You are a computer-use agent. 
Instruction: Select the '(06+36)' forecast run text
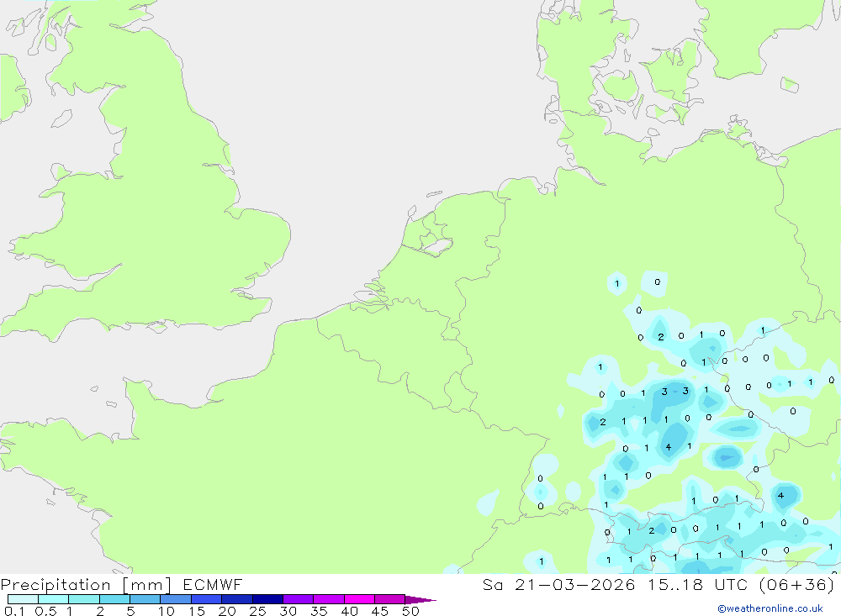pyautogui.click(x=797, y=584)
